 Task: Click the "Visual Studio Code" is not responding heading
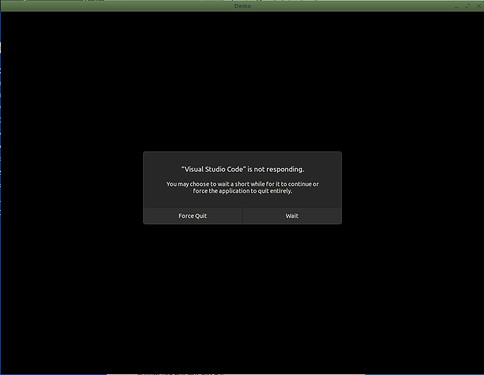click(243, 169)
